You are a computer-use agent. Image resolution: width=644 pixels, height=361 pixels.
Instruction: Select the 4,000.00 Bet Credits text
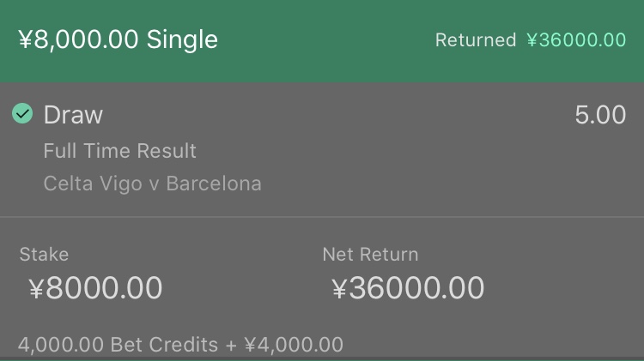pyautogui.click(x=118, y=345)
